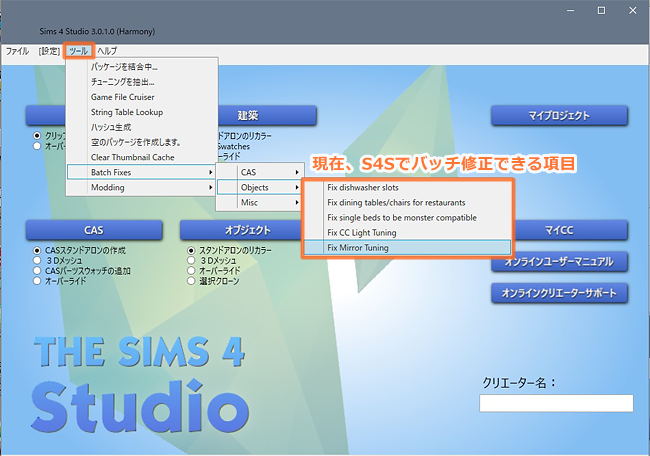The height and width of the screenshot is (456, 650).
Task: Select オーバーライド under オブジェクト
Action: point(191,271)
